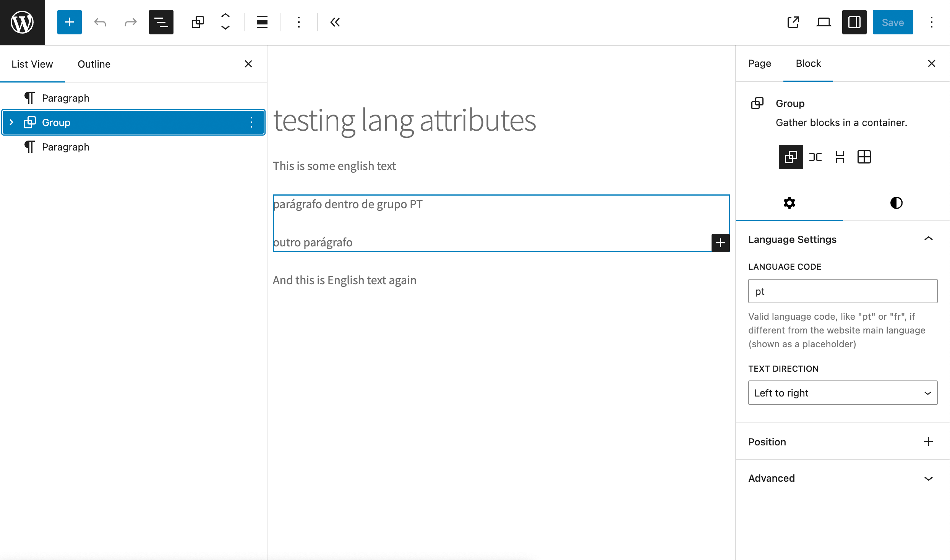Open the Position panel plus menu
This screenshot has width=950, height=560.
tap(928, 442)
